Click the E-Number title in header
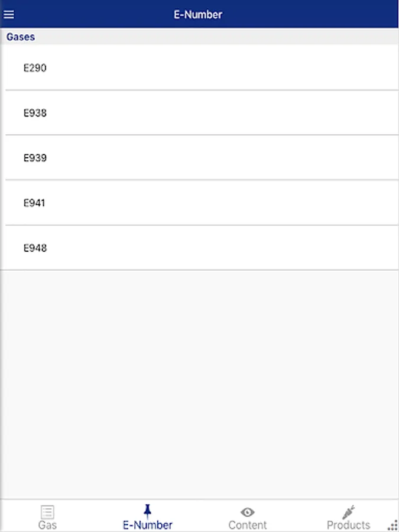 pos(198,14)
